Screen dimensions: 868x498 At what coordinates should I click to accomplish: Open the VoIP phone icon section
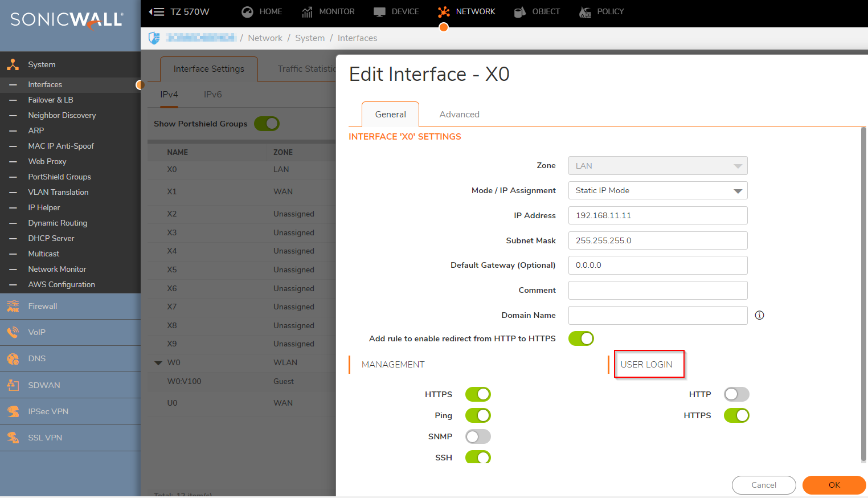click(13, 332)
